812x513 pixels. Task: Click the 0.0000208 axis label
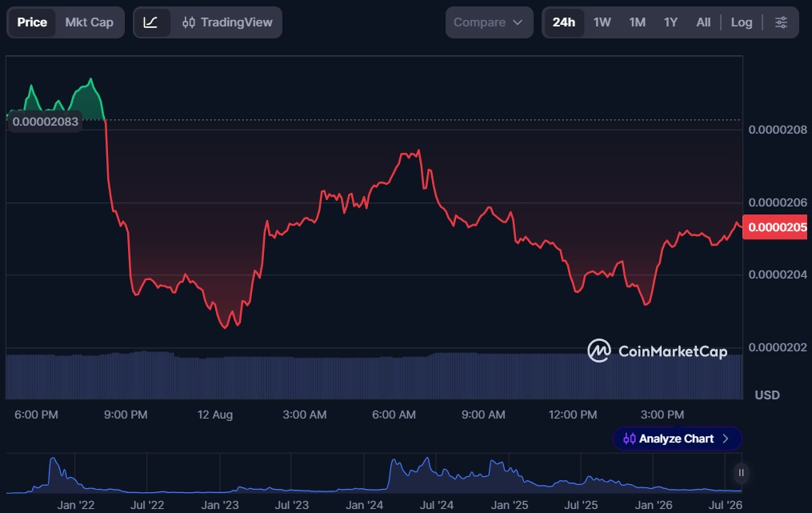[778, 130]
